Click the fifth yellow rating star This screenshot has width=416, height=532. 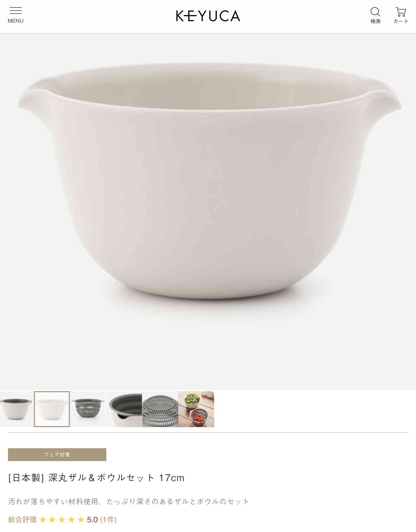81,520
